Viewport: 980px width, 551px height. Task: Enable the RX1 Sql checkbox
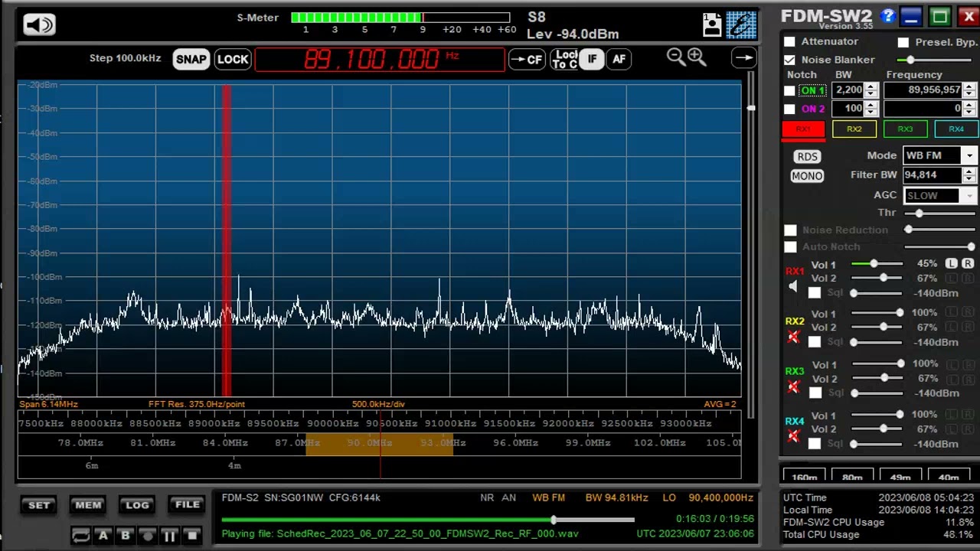[x=815, y=292]
